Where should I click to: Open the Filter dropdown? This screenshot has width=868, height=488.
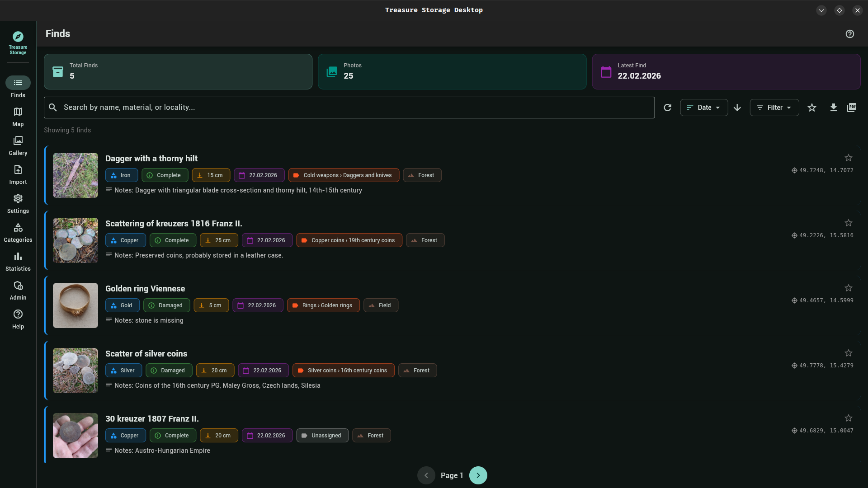click(774, 107)
